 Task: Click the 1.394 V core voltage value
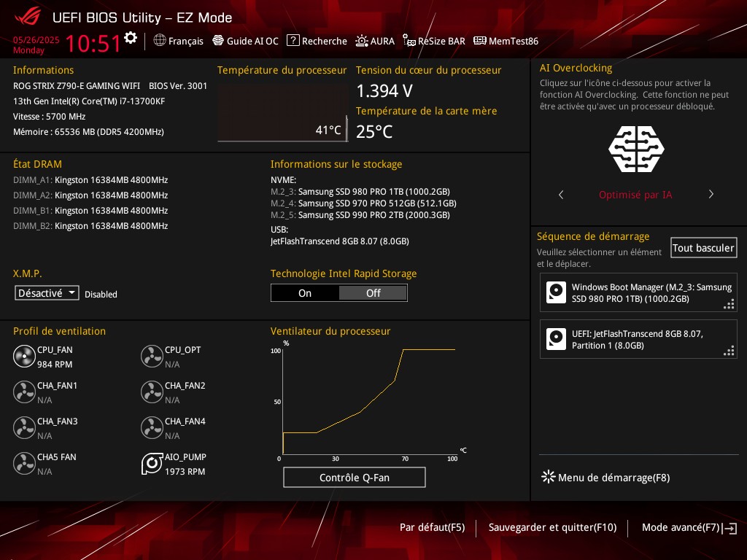click(x=384, y=90)
